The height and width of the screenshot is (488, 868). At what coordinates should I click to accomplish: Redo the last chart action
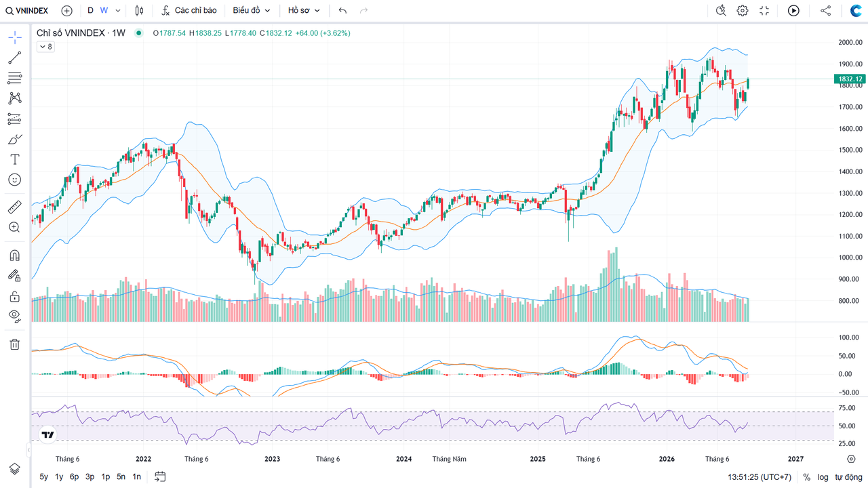click(x=364, y=11)
